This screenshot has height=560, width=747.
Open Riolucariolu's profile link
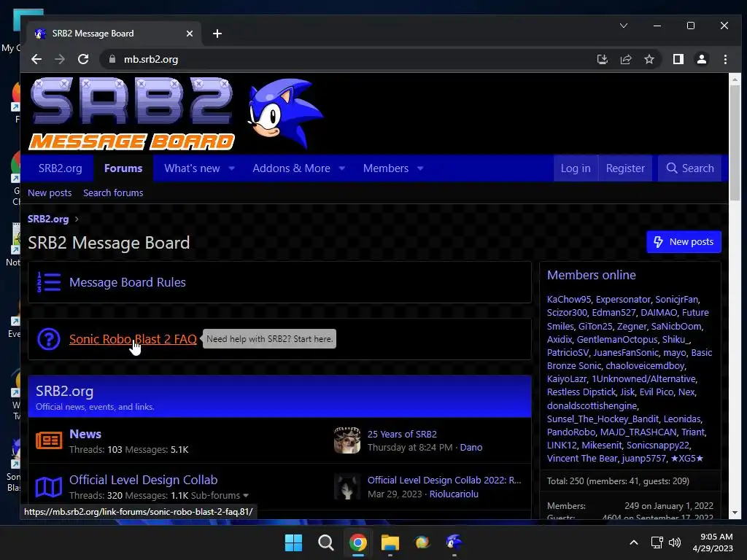(454, 494)
